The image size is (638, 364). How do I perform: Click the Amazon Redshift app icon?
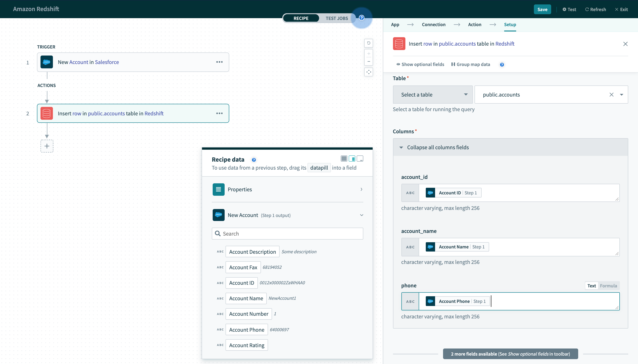click(399, 43)
